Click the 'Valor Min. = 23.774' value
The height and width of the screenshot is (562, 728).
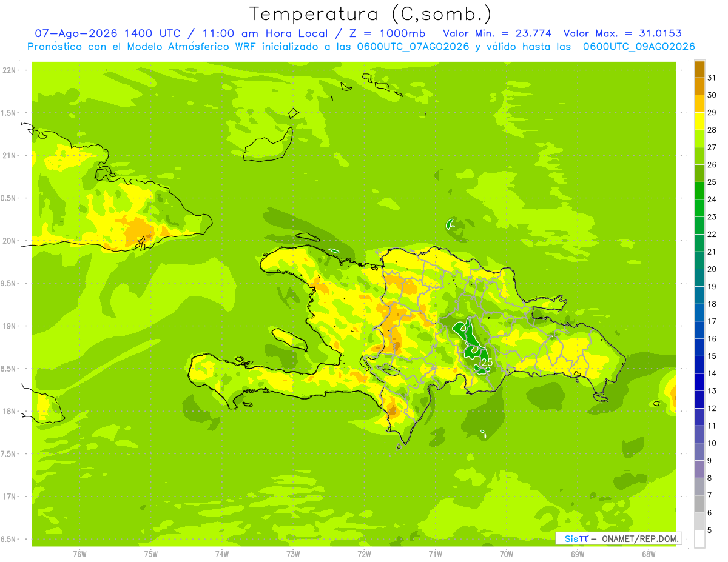pyautogui.click(x=497, y=33)
